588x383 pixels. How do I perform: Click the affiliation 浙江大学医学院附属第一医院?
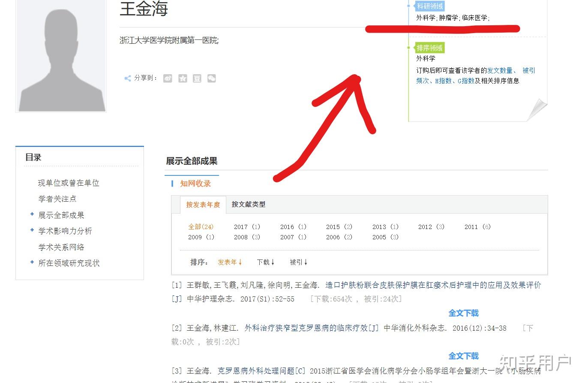pos(169,41)
